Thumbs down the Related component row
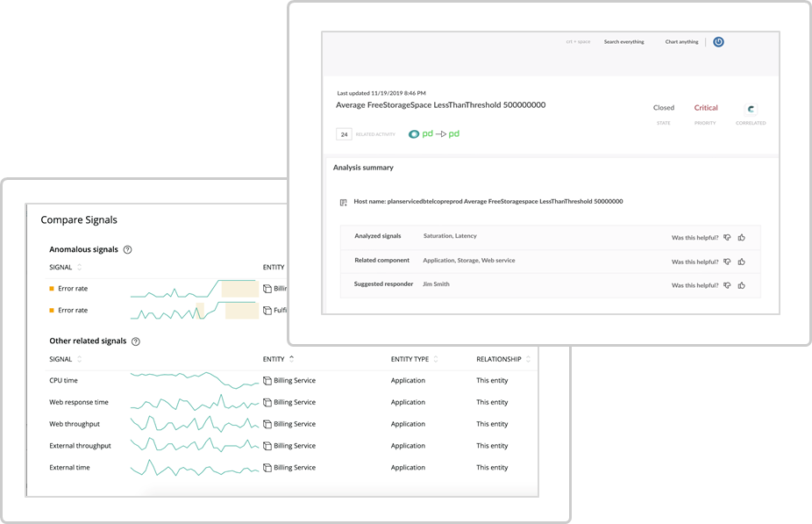Screen dimensions: 812x524 (727, 262)
